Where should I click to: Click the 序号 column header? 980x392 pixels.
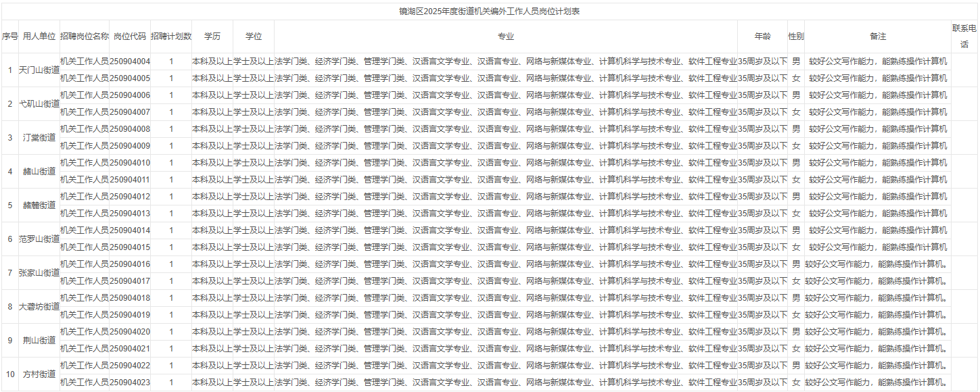pos(9,36)
